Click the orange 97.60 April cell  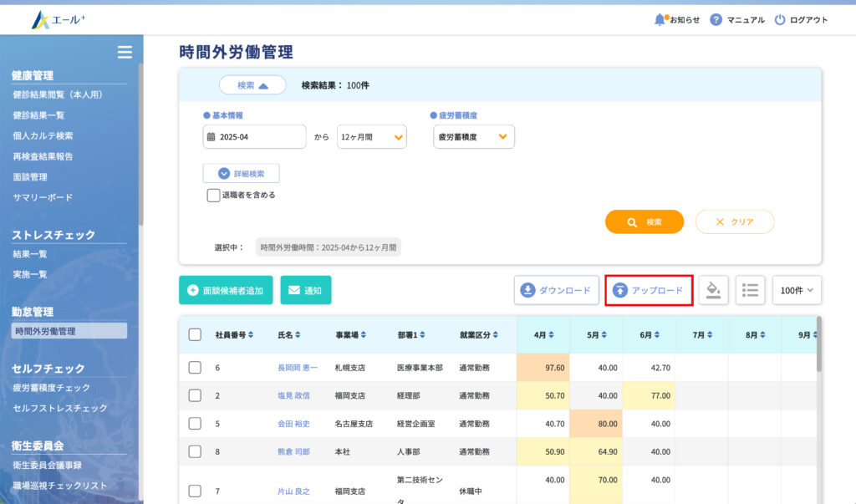point(543,367)
